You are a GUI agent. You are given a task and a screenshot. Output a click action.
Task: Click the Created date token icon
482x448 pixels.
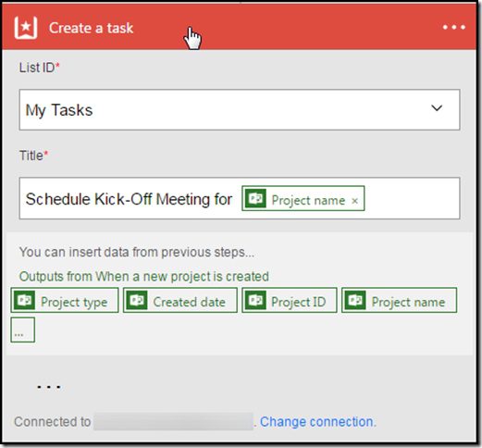[137, 300]
